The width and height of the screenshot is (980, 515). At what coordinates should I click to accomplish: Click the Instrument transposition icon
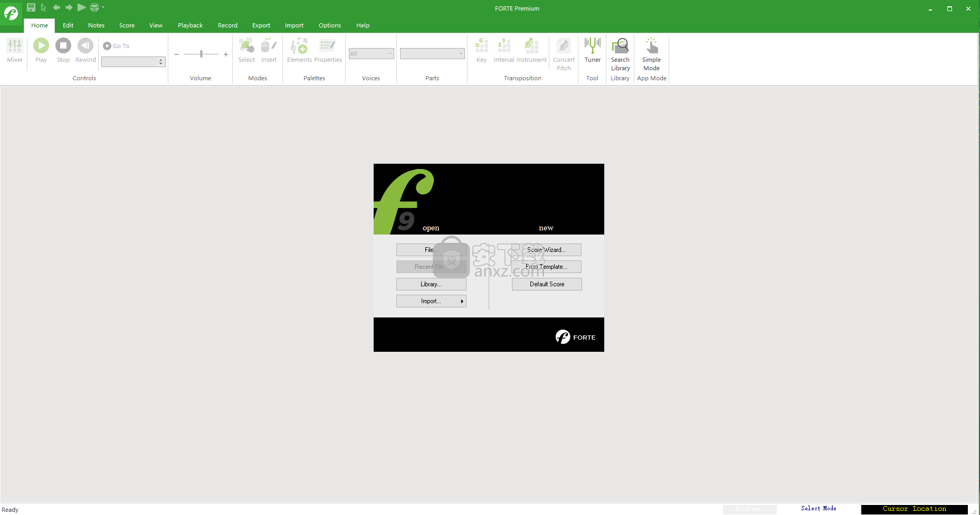531,50
